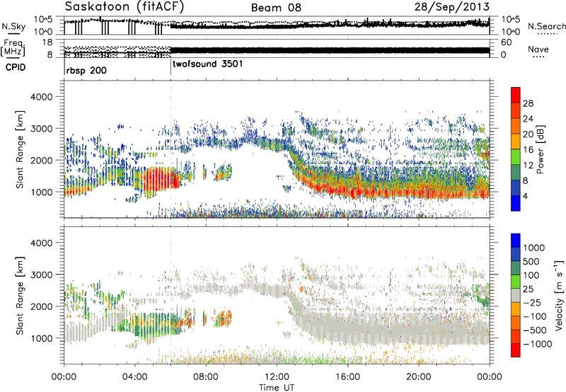Click the velocity colorbar '25' tick label
566x392 pixels.
(528, 289)
